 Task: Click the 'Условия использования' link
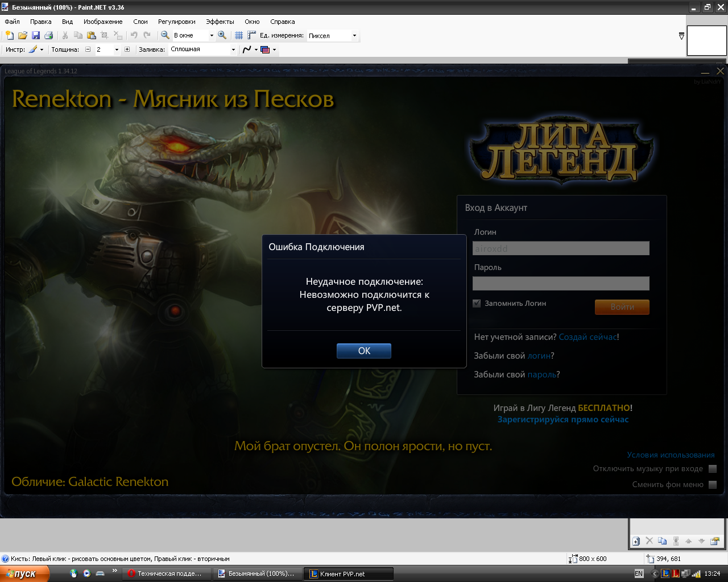[x=671, y=455]
